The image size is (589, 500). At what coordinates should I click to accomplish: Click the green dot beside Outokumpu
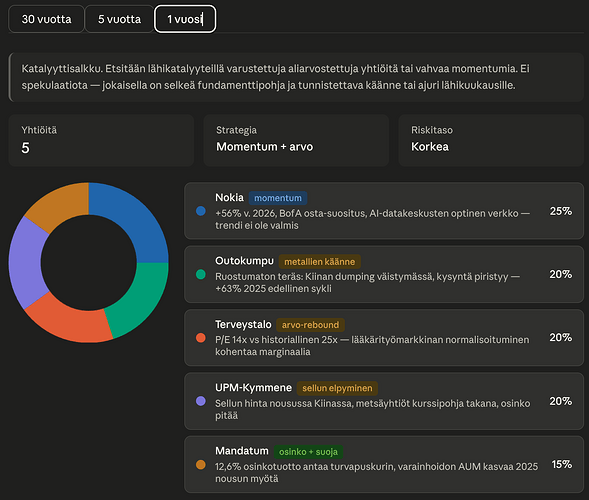(201, 274)
